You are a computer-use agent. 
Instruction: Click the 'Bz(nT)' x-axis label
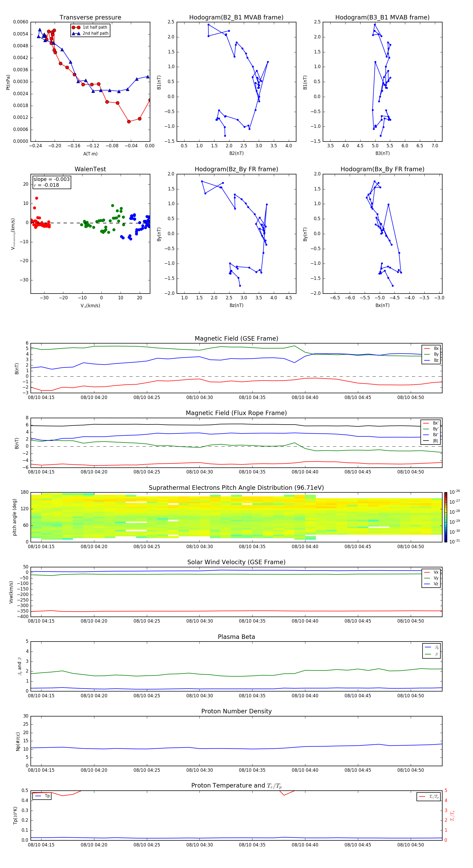(236, 305)
